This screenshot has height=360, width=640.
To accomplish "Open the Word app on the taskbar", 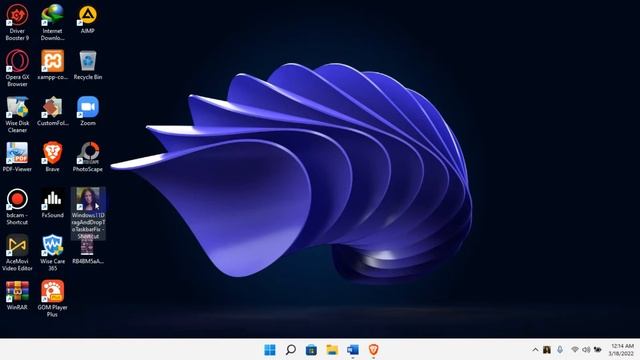I will coord(353,350).
